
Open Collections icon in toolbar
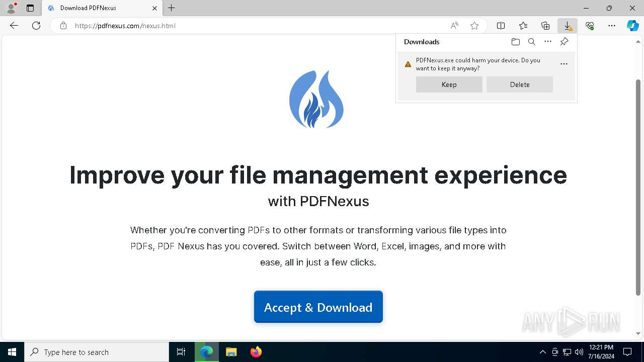pos(545,26)
